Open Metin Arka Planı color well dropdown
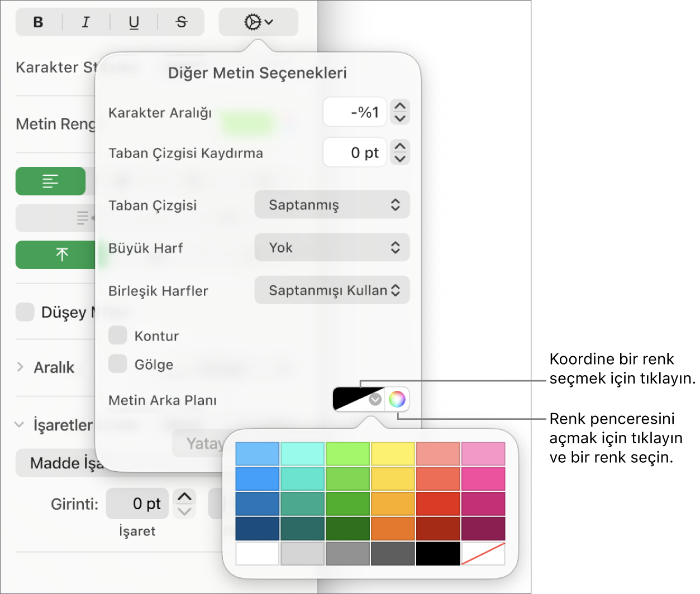This screenshot has width=700, height=594. click(359, 399)
